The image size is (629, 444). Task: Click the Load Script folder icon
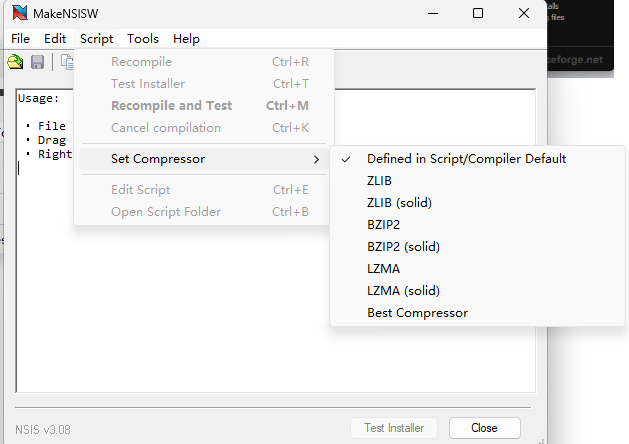(x=15, y=62)
